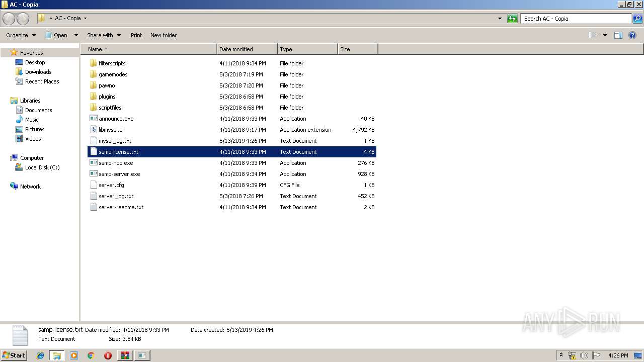Click the Forward navigation arrow
644x362 pixels.
coord(23,19)
